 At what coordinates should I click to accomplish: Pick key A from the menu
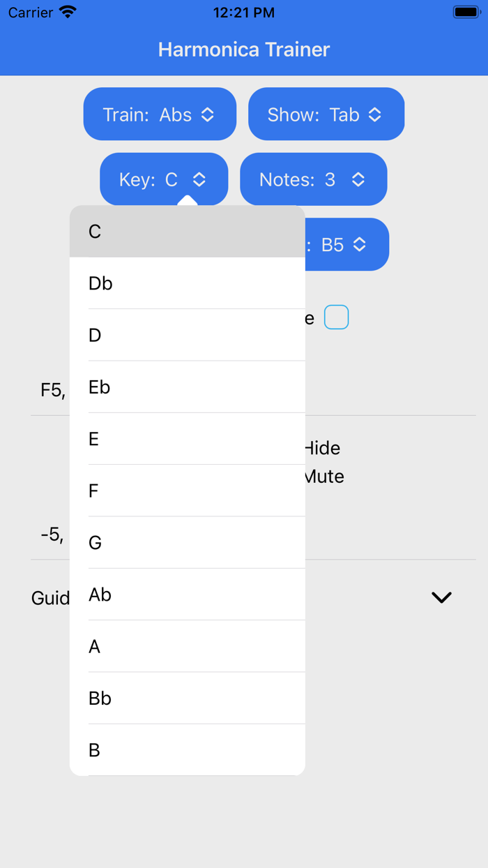click(x=187, y=646)
